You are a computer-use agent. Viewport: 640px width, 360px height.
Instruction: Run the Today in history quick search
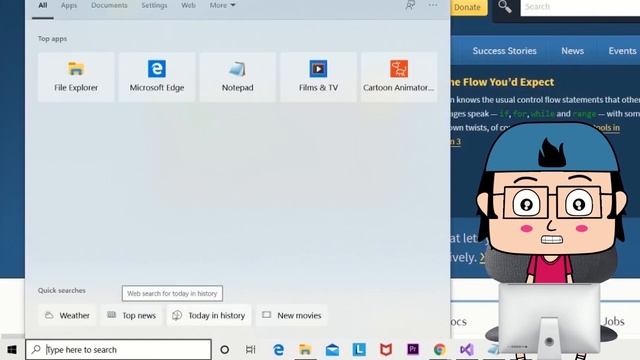[x=209, y=316]
